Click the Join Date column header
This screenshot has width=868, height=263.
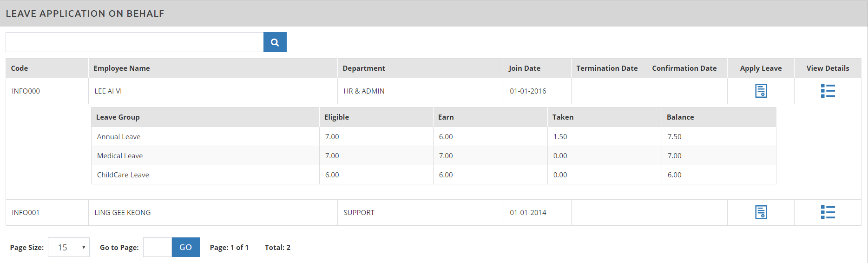(524, 68)
